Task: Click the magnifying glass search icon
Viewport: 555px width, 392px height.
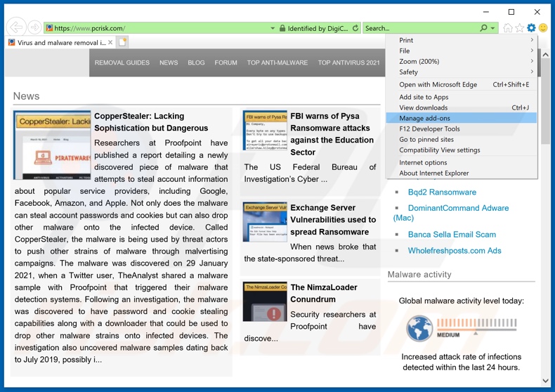Action: click(483, 28)
